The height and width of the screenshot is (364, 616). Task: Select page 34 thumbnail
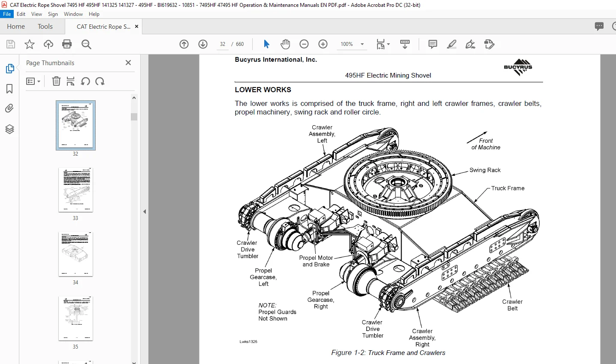pyautogui.click(x=75, y=254)
